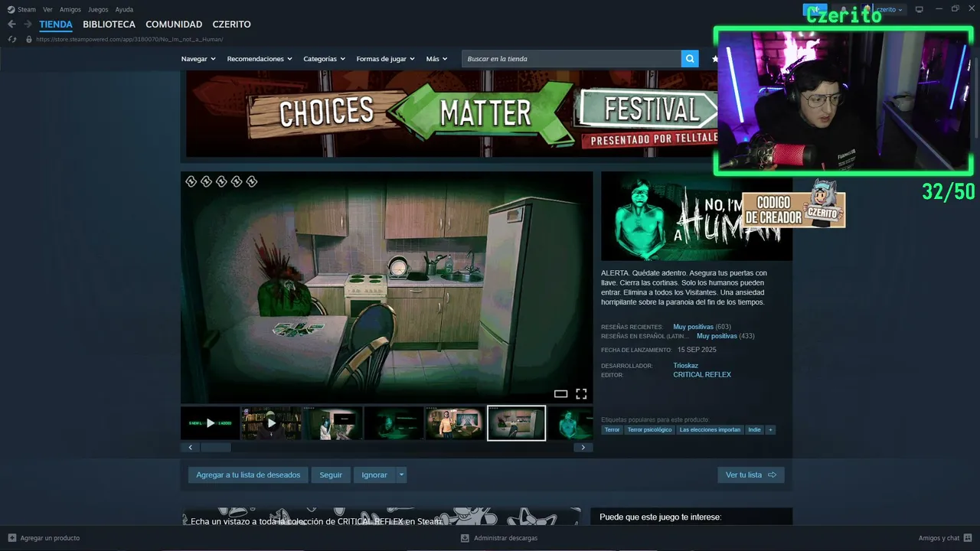The height and width of the screenshot is (551, 980).
Task: Click the Ignorar button
Action: click(374, 475)
